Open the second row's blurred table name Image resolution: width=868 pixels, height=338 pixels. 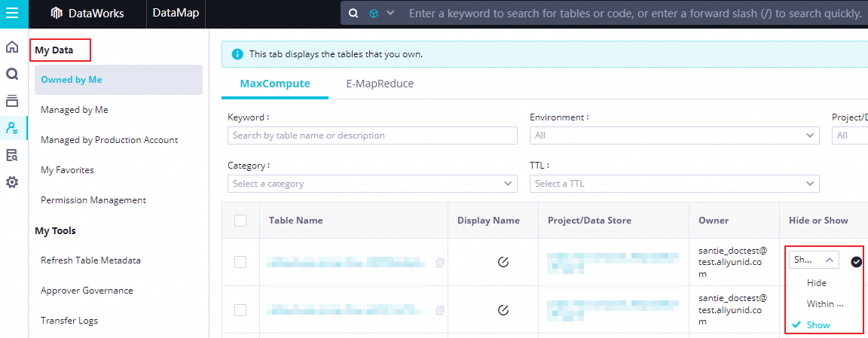pos(347,310)
